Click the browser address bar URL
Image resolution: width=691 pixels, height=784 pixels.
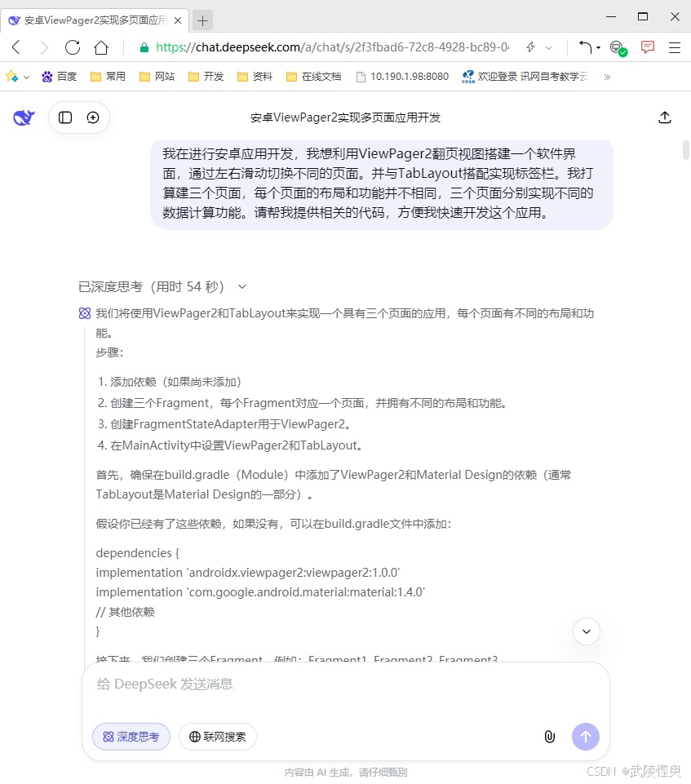pyautogui.click(x=333, y=47)
